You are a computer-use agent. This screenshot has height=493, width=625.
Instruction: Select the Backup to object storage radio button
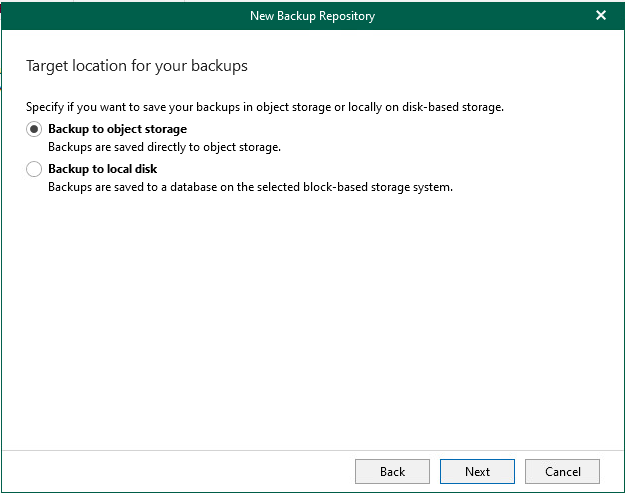click(34, 129)
